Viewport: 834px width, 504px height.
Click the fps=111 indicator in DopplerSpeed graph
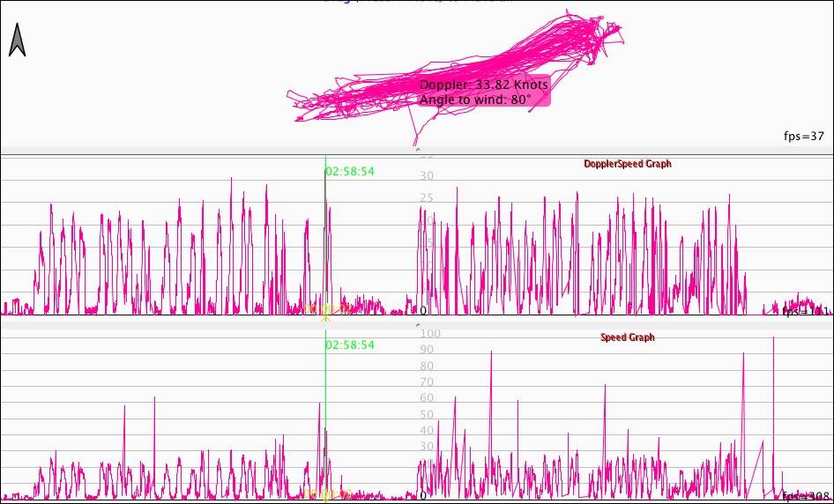(803, 310)
